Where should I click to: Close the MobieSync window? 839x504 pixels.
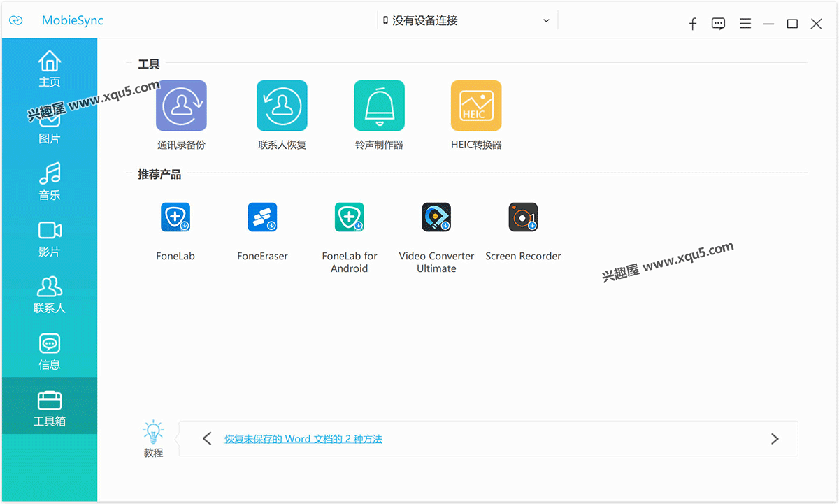click(x=816, y=24)
